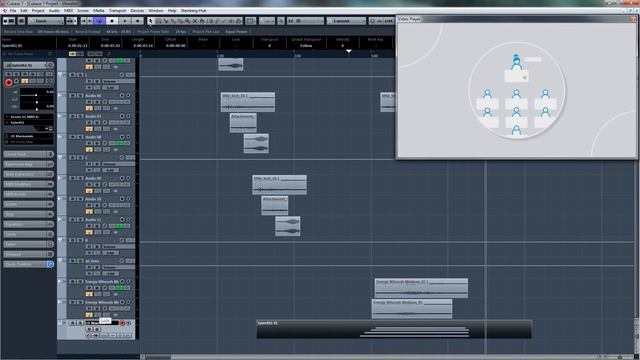
Task: Select the Zoom magnifier tool
Action: pyautogui.click(x=188, y=21)
